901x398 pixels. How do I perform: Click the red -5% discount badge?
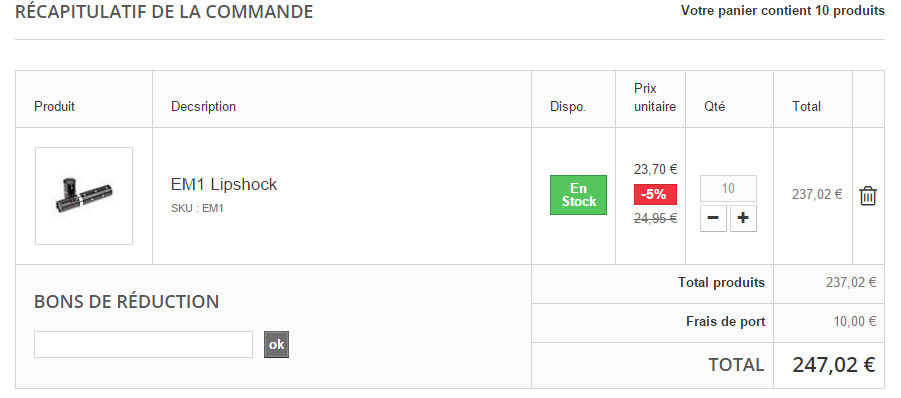tap(655, 194)
